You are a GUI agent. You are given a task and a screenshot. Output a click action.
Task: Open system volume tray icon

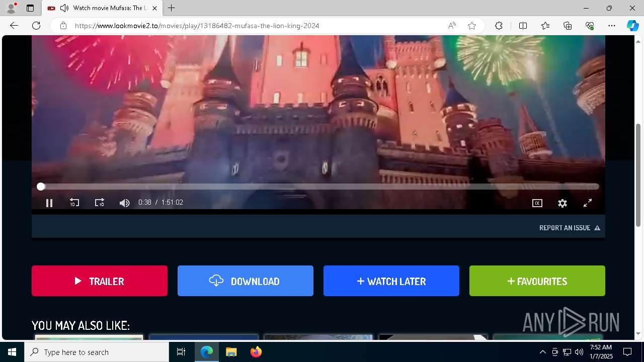click(579, 352)
